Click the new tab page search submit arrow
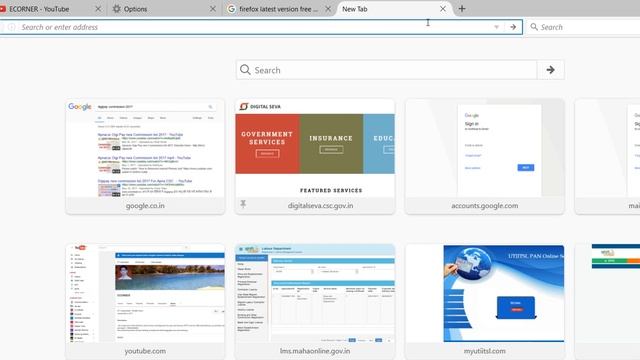 pos(551,70)
